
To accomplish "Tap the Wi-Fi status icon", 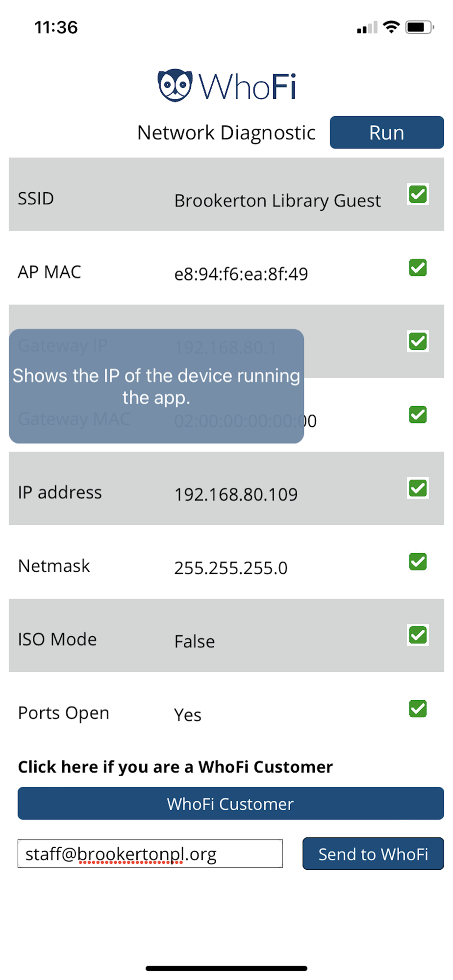I will coord(391,27).
